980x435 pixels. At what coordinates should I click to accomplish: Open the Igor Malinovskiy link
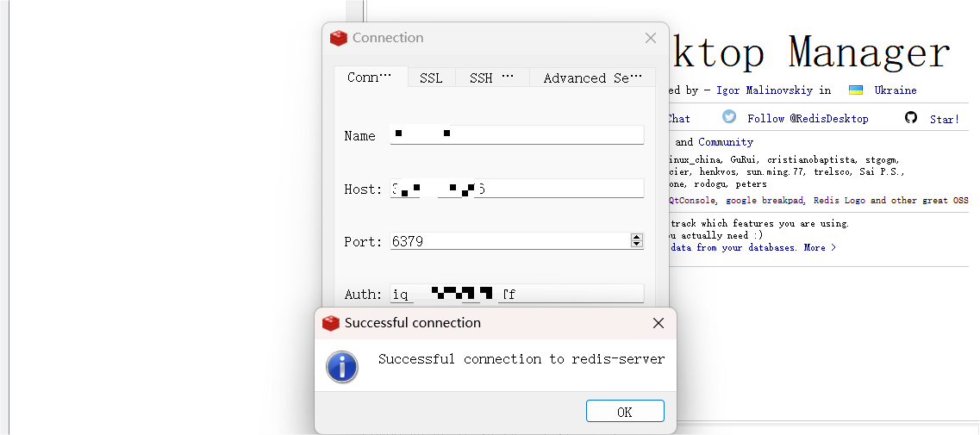(x=765, y=90)
